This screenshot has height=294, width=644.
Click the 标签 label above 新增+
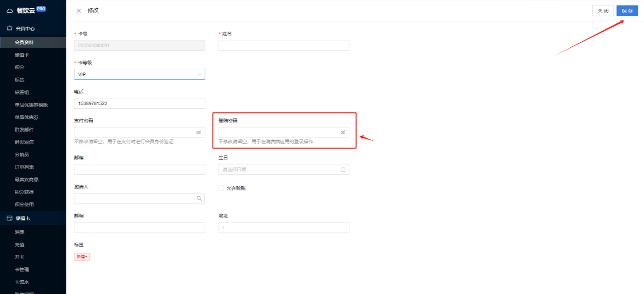(79, 245)
